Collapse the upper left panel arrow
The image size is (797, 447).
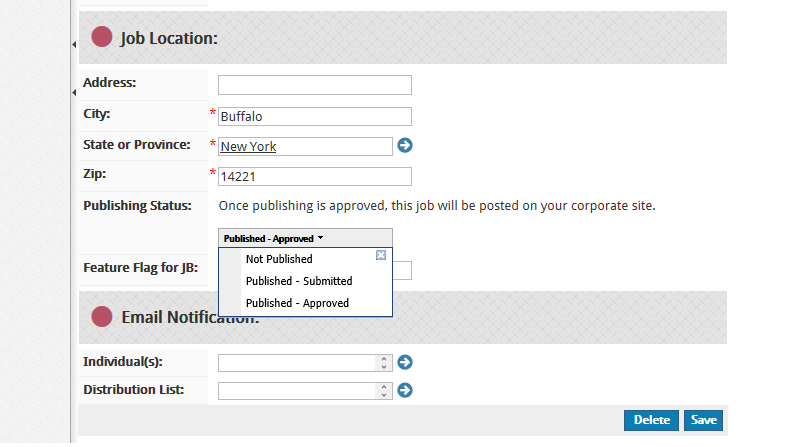(74, 45)
